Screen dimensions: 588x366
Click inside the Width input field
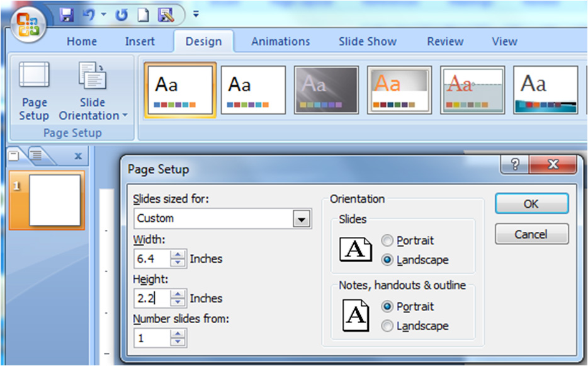pyautogui.click(x=151, y=258)
